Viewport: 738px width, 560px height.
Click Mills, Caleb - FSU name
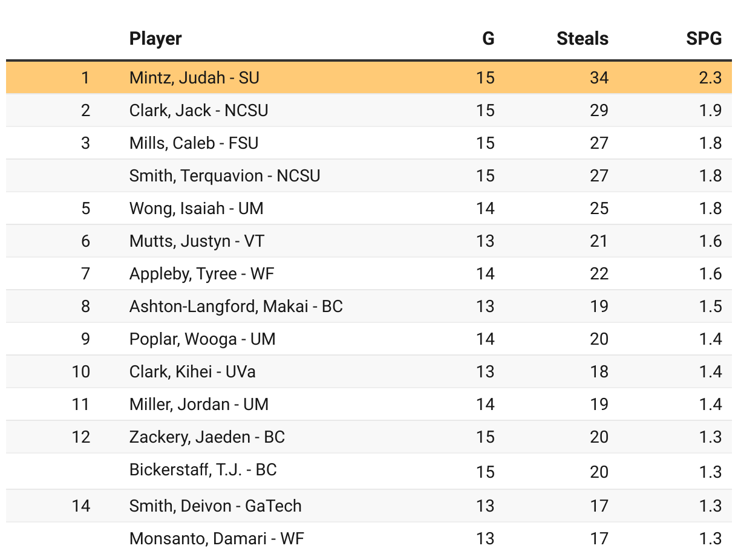click(x=194, y=143)
